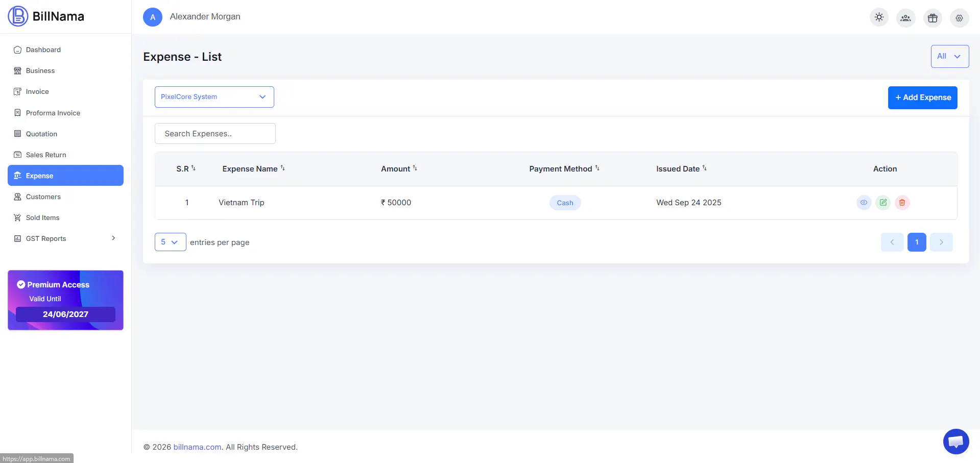Click the gift box icon

click(x=933, y=18)
